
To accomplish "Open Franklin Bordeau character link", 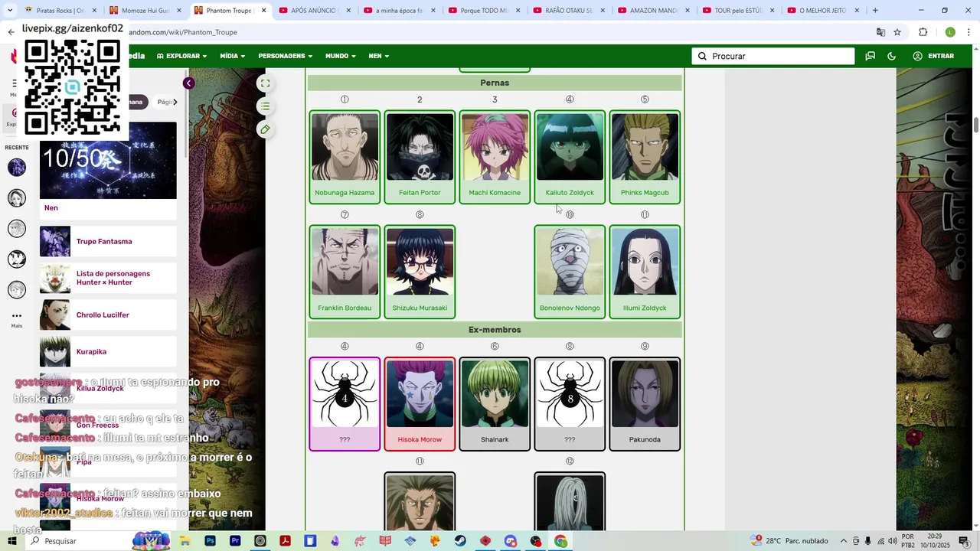I will pos(345,308).
